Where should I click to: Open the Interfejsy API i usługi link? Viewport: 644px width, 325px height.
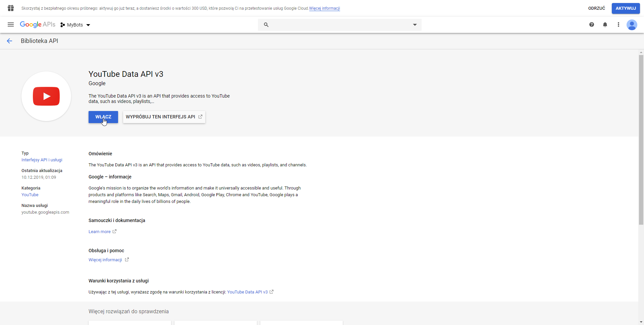(42, 160)
